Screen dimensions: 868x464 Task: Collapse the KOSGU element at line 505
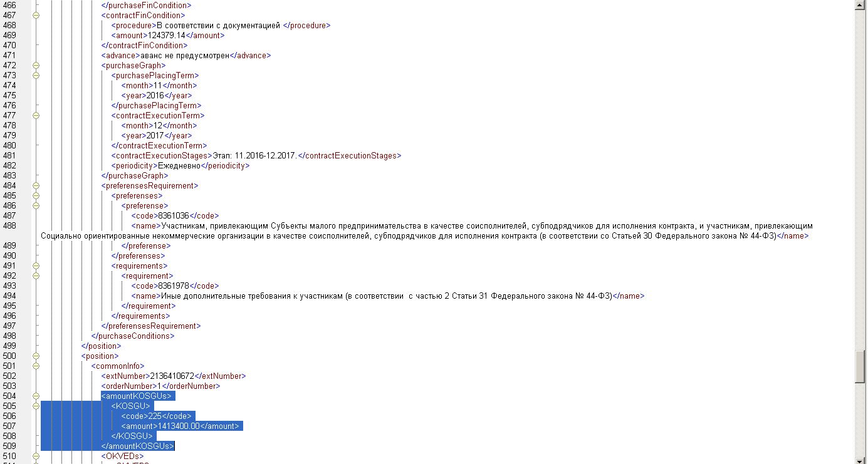coord(36,406)
